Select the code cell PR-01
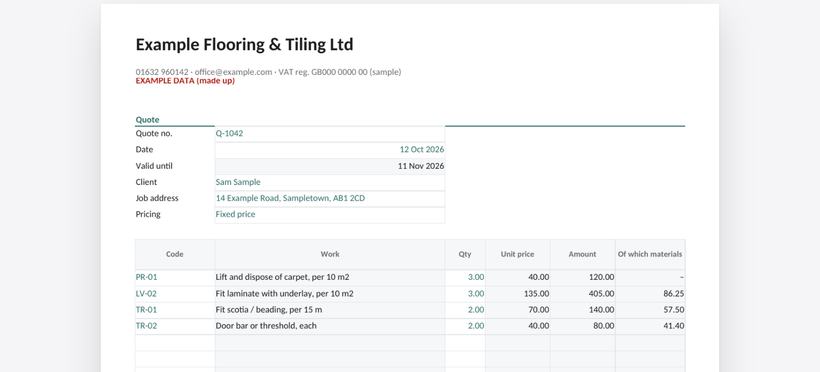The width and height of the screenshot is (820, 372). tap(175, 277)
